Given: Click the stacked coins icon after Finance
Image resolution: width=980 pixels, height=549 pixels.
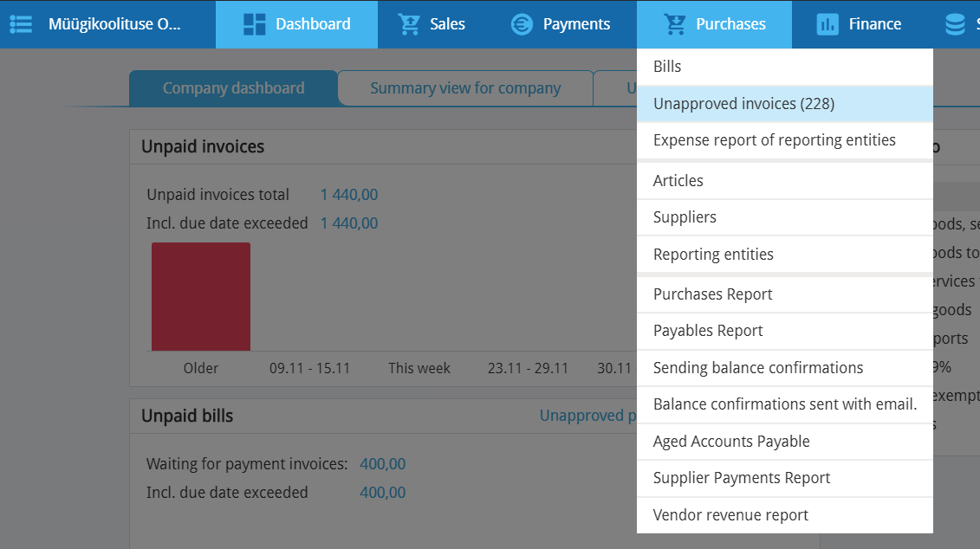Looking at the screenshot, I should click(955, 24).
